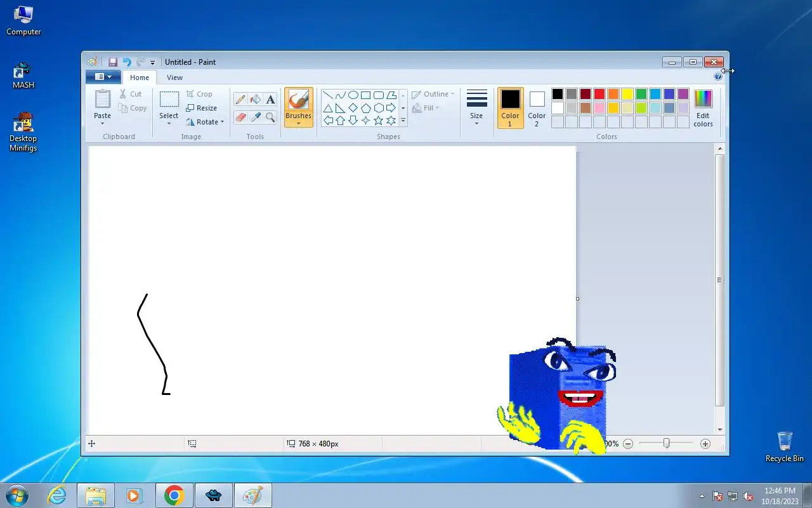Click the vertical scrollbar down arrow
This screenshot has height=508, width=812.
[x=719, y=430]
